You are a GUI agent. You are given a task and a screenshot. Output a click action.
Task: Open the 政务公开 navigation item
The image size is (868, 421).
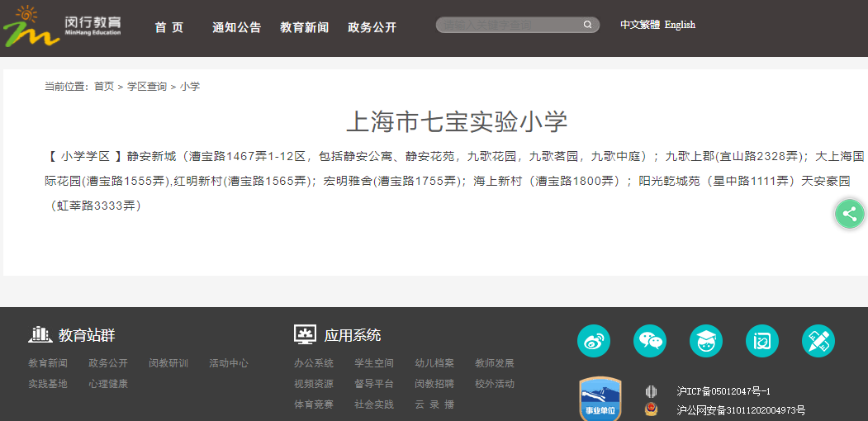point(372,27)
